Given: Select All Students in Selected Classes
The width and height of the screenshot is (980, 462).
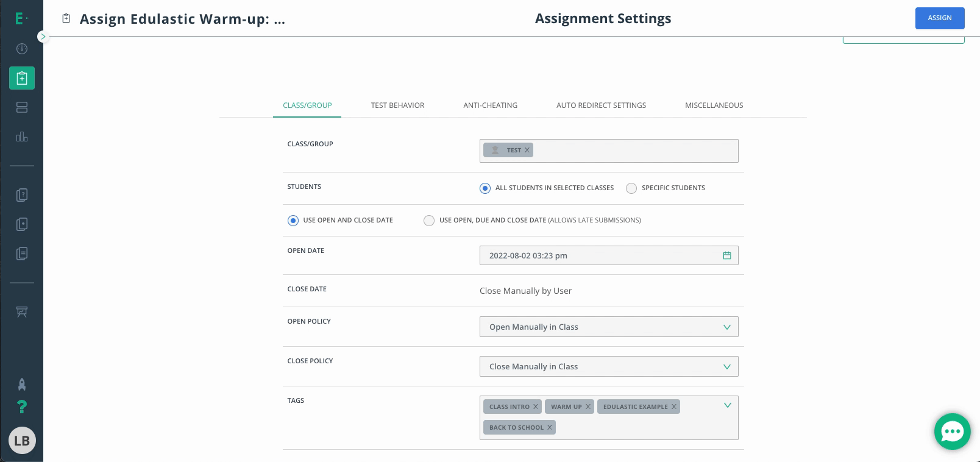Looking at the screenshot, I should [485, 188].
